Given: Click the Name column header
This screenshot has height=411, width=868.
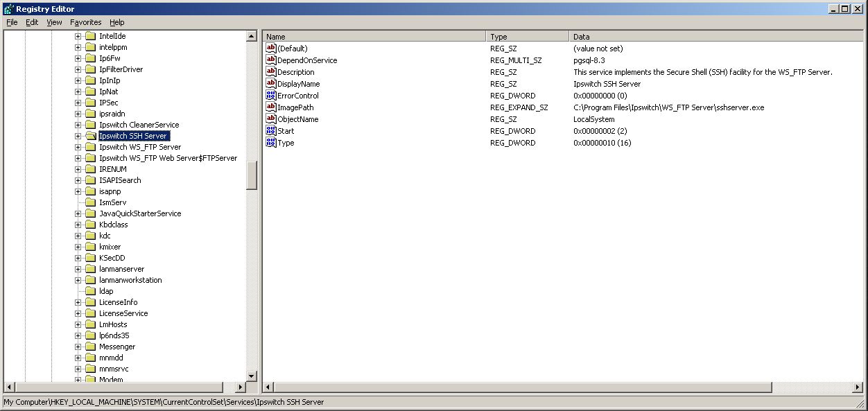Looking at the screenshot, I should (374, 36).
